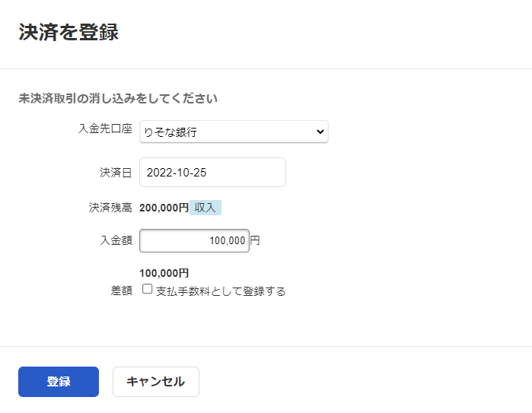
Task: Click the 円 unit beside 入金額 field
Action: [255, 240]
